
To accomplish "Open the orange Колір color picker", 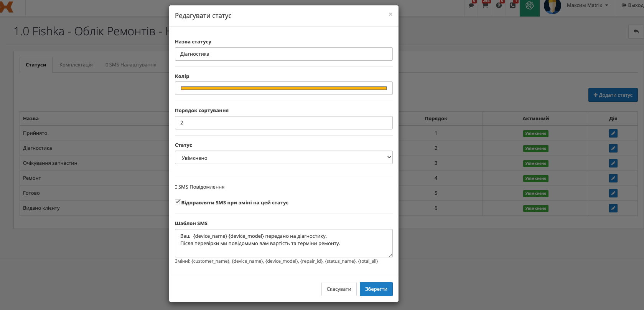I will (284, 88).
